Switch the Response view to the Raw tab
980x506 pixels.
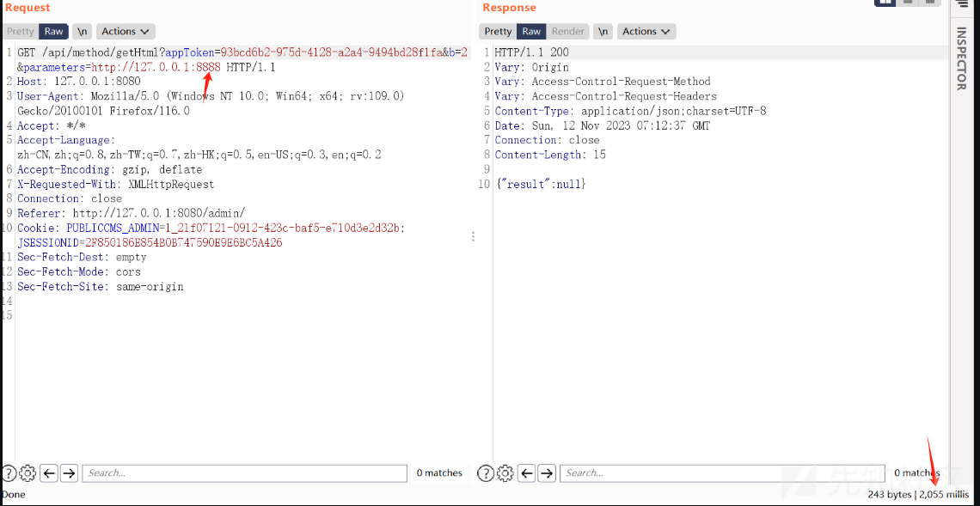coord(531,31)
